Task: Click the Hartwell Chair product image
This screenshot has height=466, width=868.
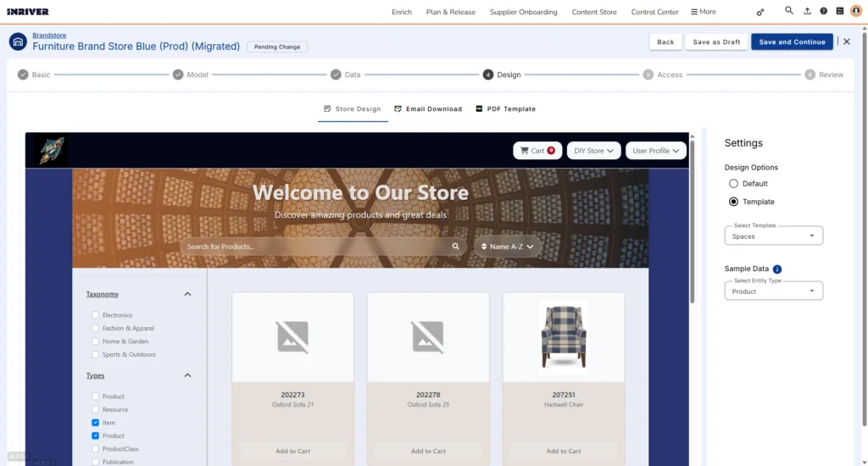Action: (564, 336)
